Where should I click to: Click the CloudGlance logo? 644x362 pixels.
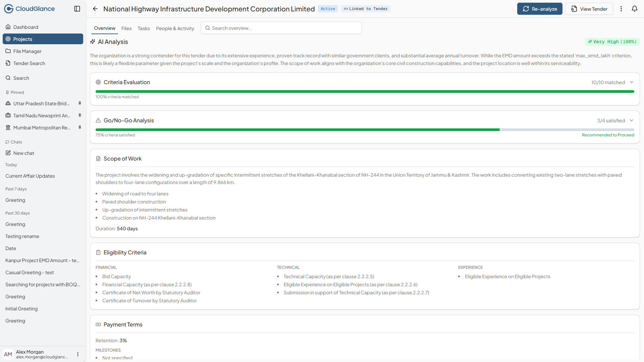pos(30,9)
